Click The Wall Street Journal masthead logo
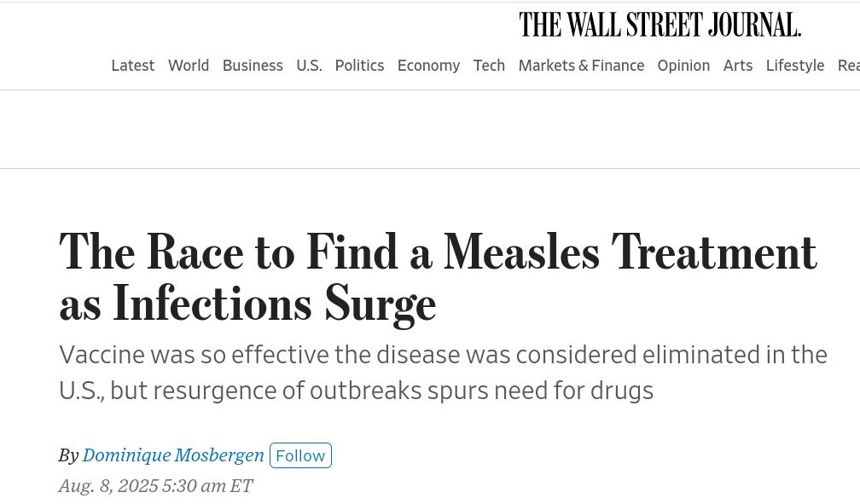The image size is (860, 504). tap(660, 25)
